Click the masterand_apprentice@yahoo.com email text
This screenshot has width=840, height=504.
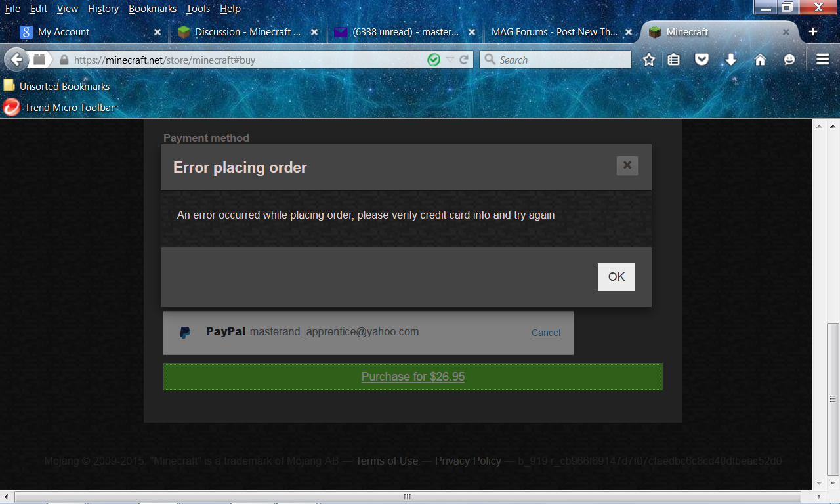pyautogui.click(x=334, y=332)
